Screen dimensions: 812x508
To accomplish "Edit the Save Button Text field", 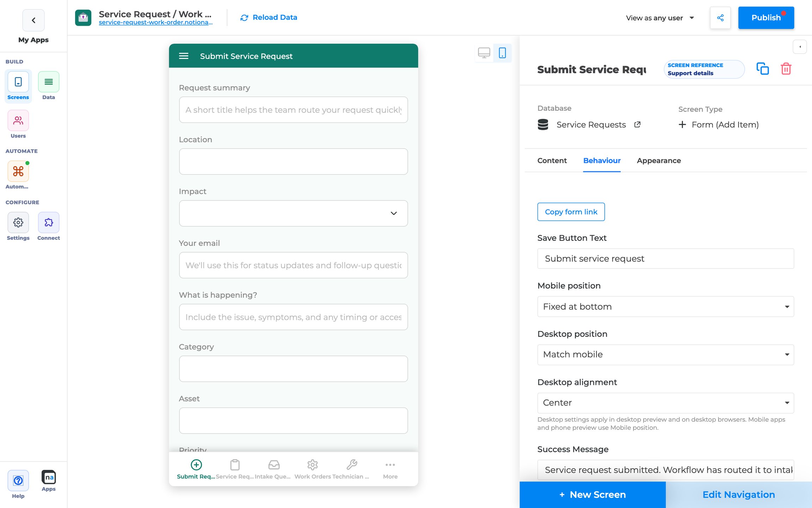I will point(665,259).
